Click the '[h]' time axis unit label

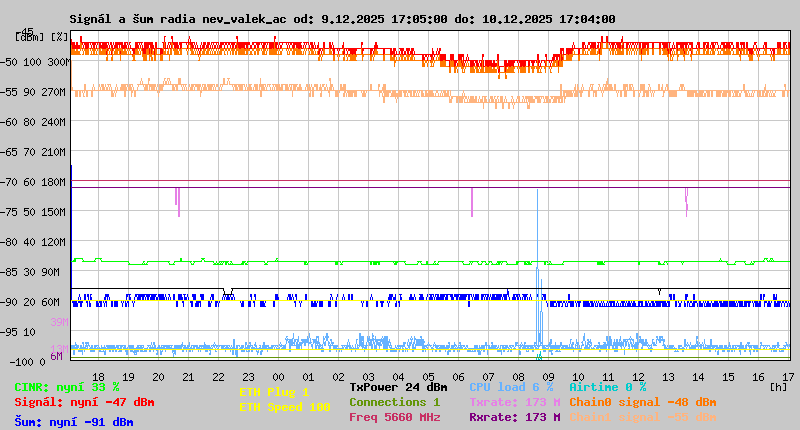(778, 387)
